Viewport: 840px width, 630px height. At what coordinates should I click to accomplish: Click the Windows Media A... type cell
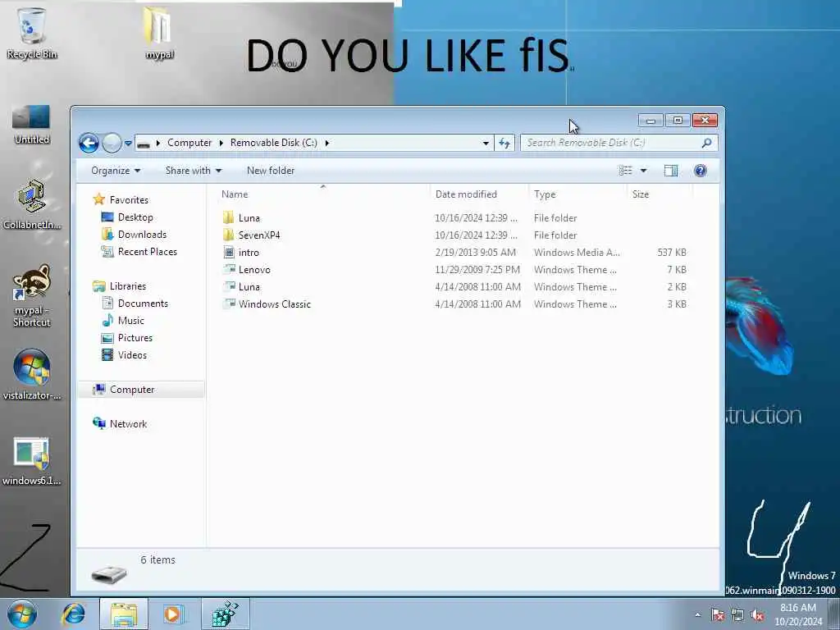577,253
